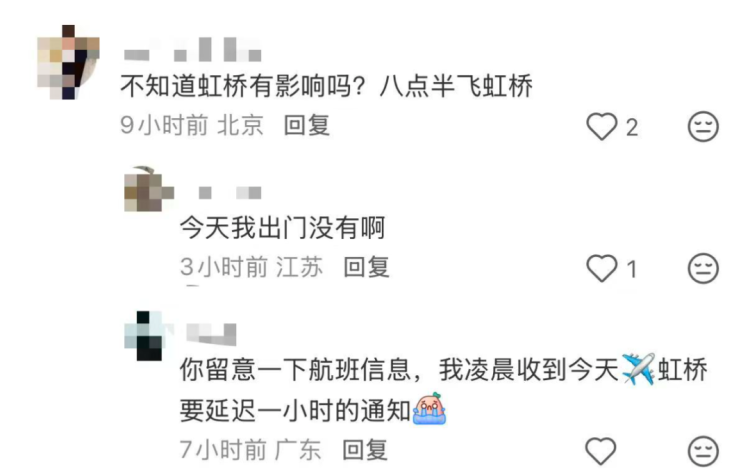The image size is (750, 469).
Task: Select the comment text '八点半飞虹桥'
Action: (456, 87)
